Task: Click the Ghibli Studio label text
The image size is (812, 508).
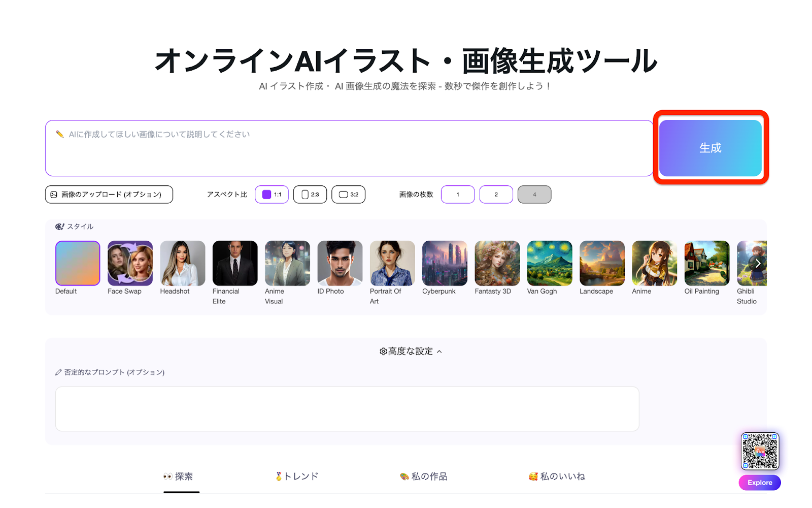Action: coord(747,296)
